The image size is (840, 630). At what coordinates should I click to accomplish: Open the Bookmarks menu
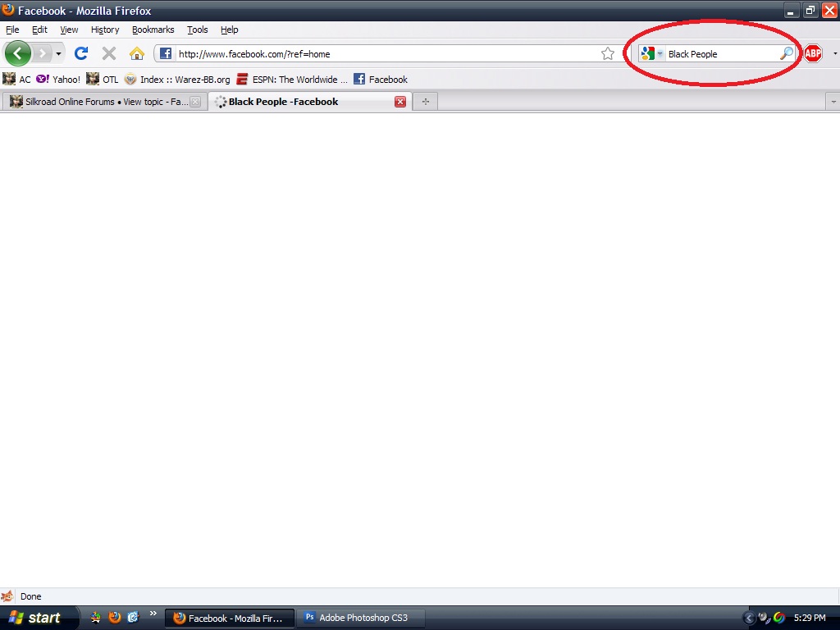click(x=153, y=30)
